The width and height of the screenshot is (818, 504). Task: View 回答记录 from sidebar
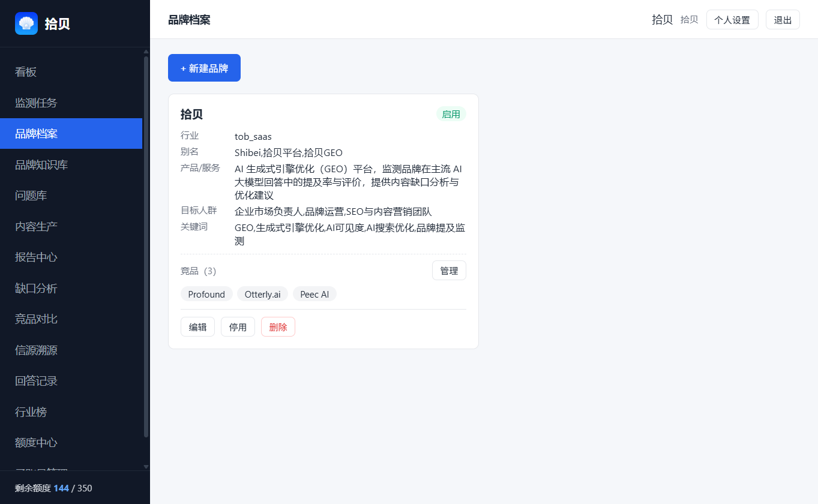[71, 381]
